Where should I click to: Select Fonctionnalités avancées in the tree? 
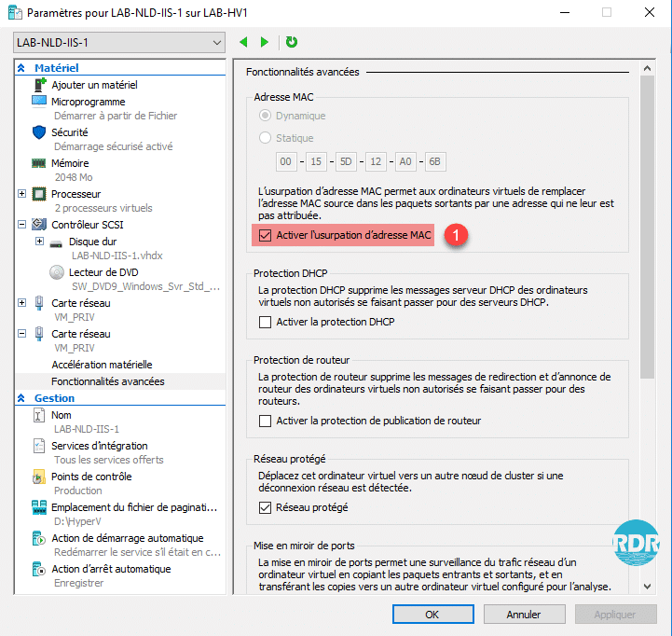[108, 381]
